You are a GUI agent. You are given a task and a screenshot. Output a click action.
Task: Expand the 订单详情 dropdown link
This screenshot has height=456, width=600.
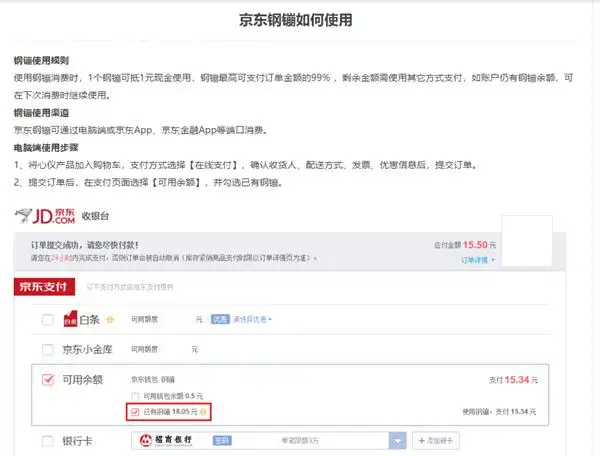tap(478, 260)
